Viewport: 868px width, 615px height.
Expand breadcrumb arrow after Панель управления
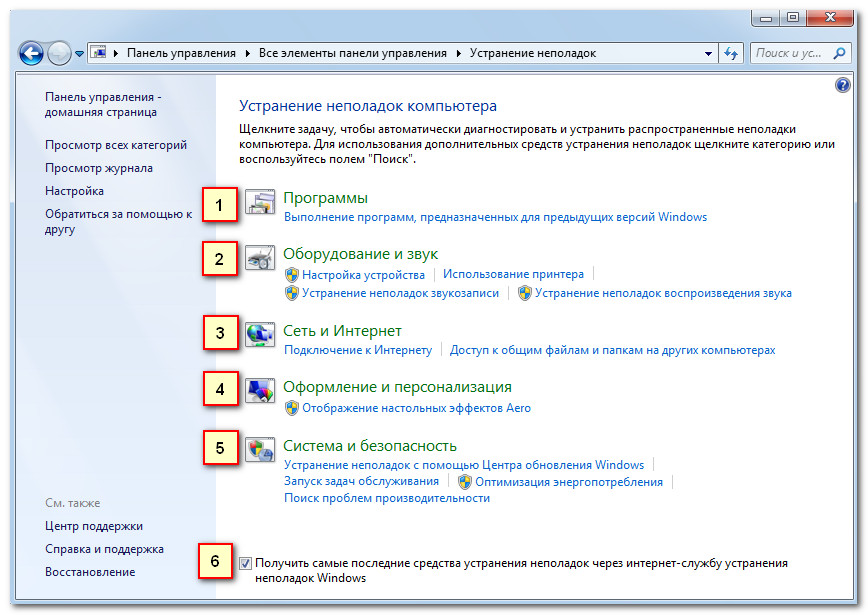[247, 54]
